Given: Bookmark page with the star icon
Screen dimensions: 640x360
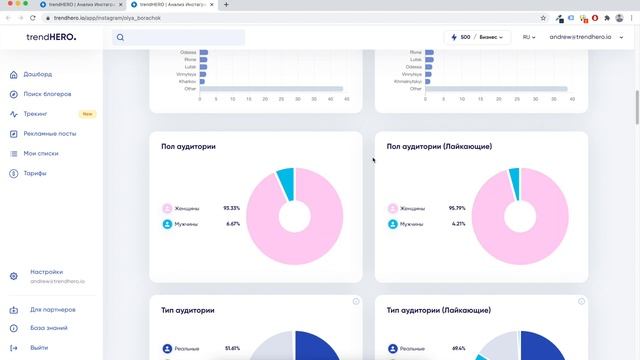Looking at the screenshot, I should point(543,18).
